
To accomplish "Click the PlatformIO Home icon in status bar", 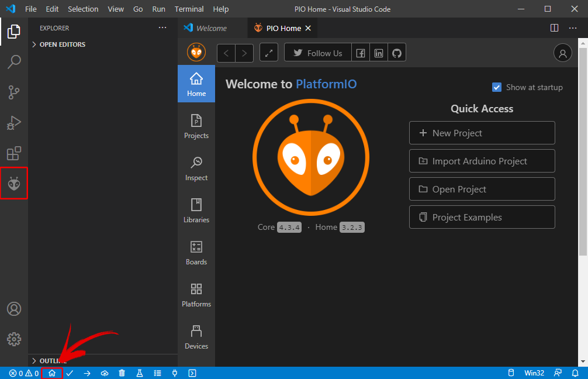I will point(52,373).
